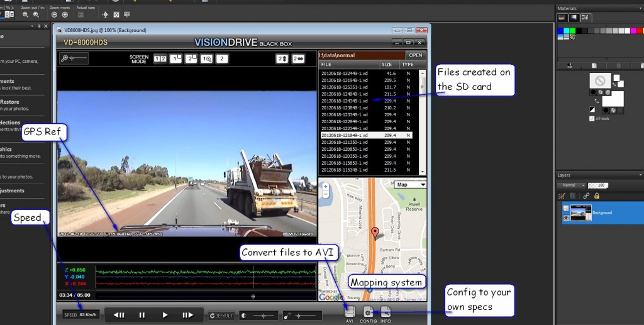644x325 pixels.
Task: Select the camera 1 magnify screen mode
Action: tap(206, 58)
